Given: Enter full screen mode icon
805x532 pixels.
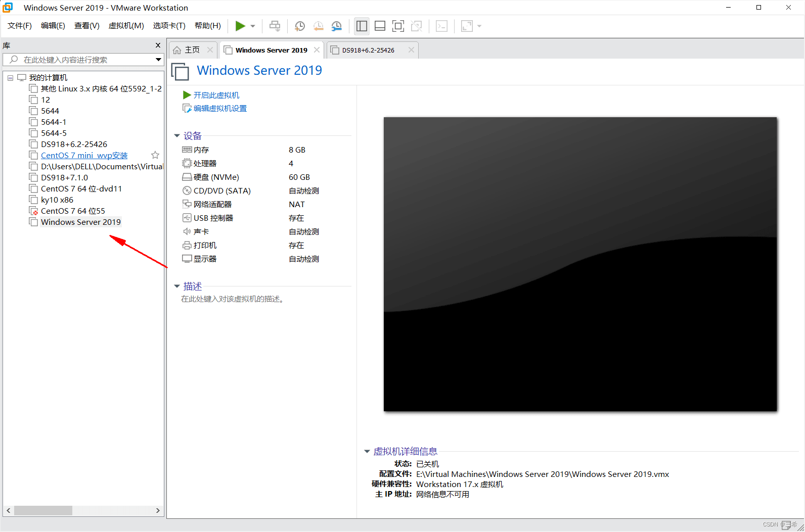Looking at the screenshot, I should coord(398,26).
